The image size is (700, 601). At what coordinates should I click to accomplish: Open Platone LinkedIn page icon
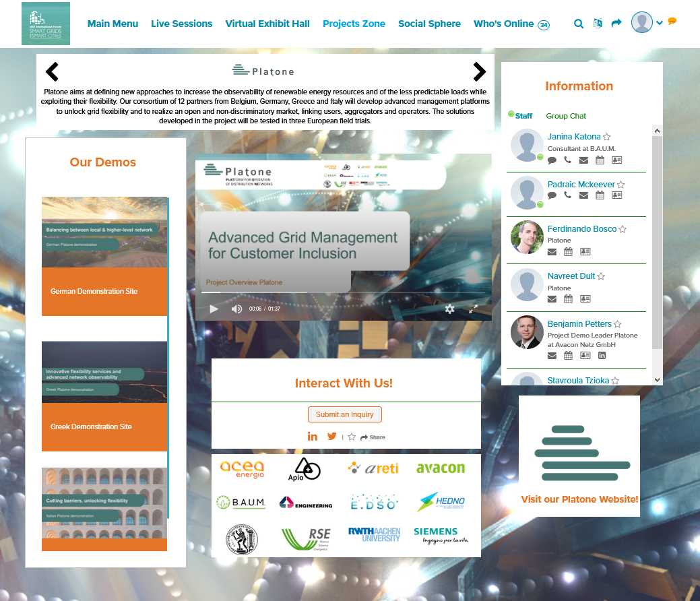pyautogui.click(x=313, y=437)
